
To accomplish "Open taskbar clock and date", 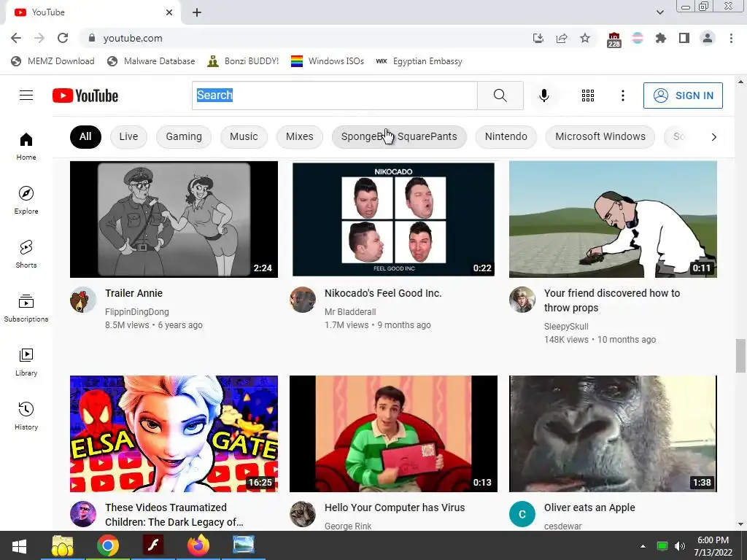I will coord(713,546).
